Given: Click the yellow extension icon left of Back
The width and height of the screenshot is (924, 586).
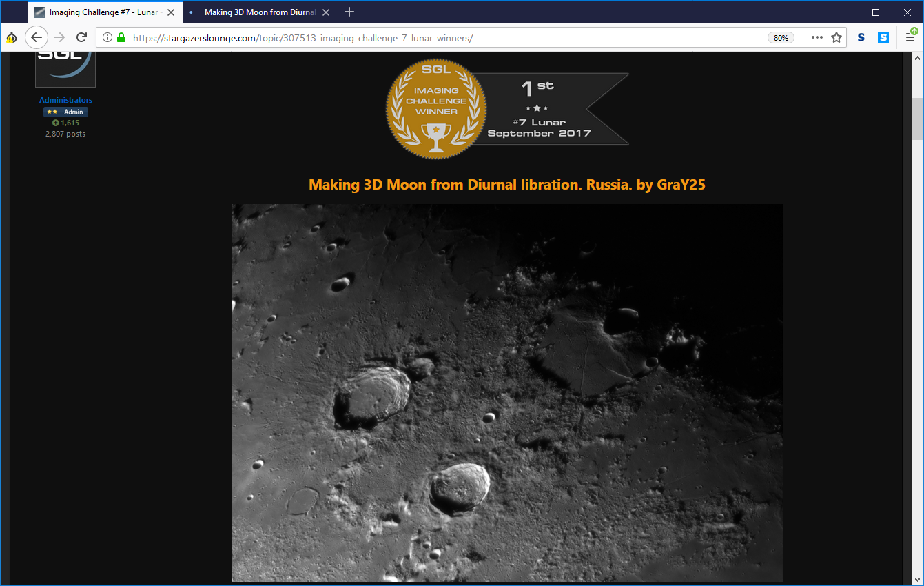Looking at the screenshot, I should [x=11, y=38].
